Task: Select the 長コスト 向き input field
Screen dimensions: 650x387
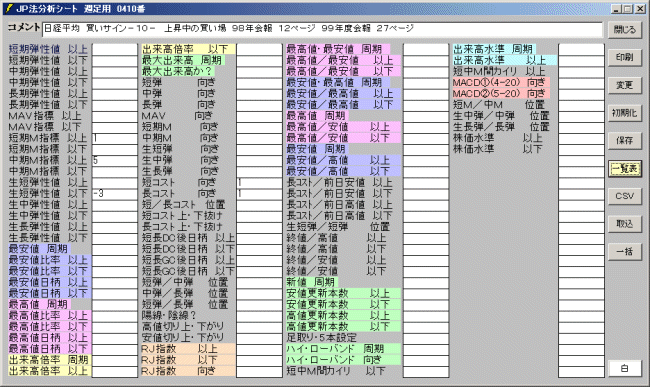Action: click(260, 194)
